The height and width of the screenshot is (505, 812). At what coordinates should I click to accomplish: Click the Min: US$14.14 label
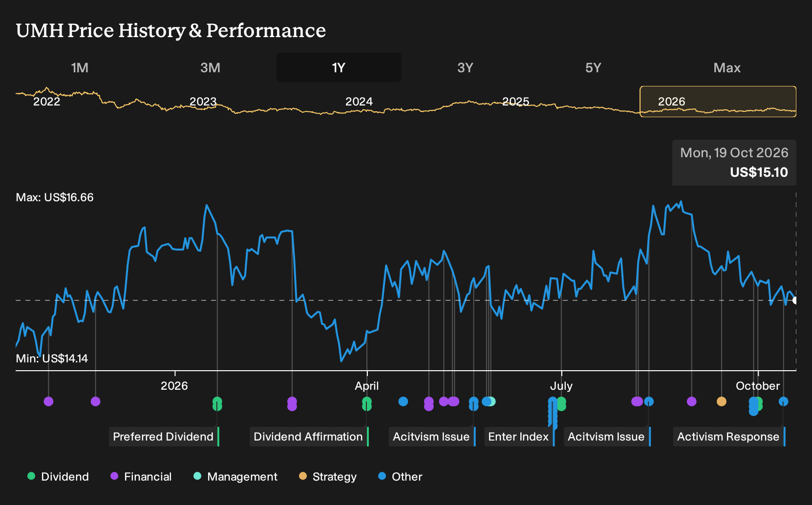[52, 358]
